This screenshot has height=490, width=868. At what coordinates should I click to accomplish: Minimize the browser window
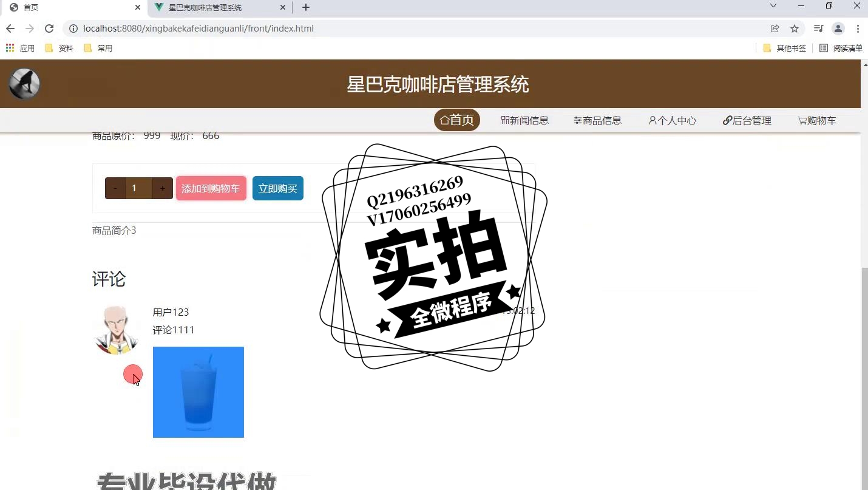tap(801, 6)
